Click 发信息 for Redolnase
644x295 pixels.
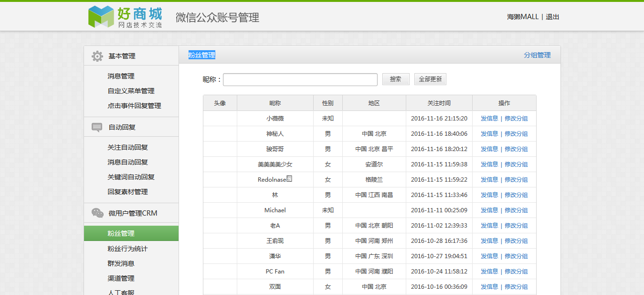coord(489,180)
